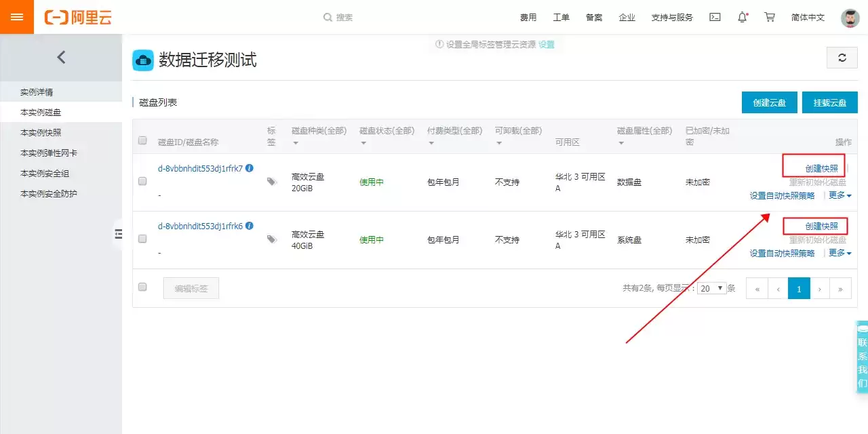
Task: Click the refresh icon button
Action: 842,58
